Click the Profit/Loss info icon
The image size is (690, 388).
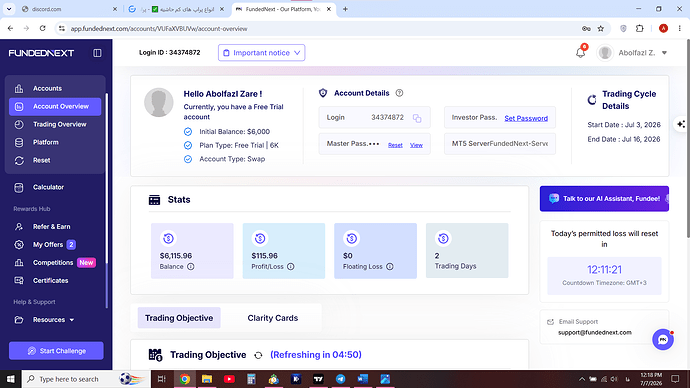[290, 267]
